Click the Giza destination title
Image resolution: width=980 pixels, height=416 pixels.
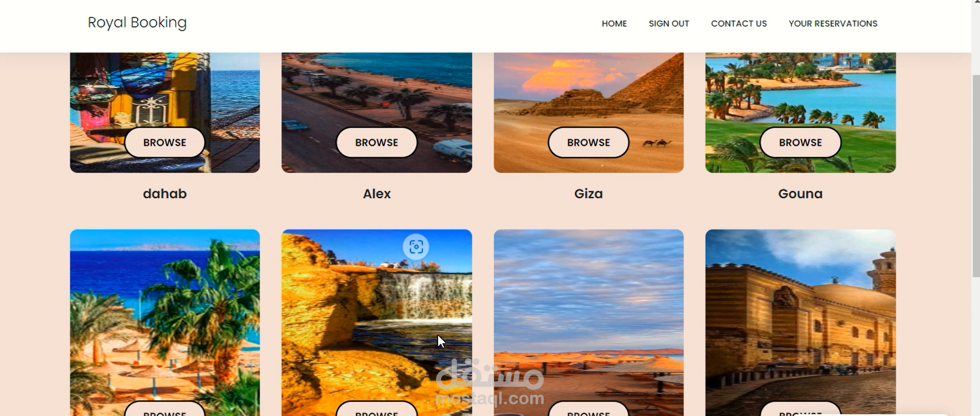point(588,193)
